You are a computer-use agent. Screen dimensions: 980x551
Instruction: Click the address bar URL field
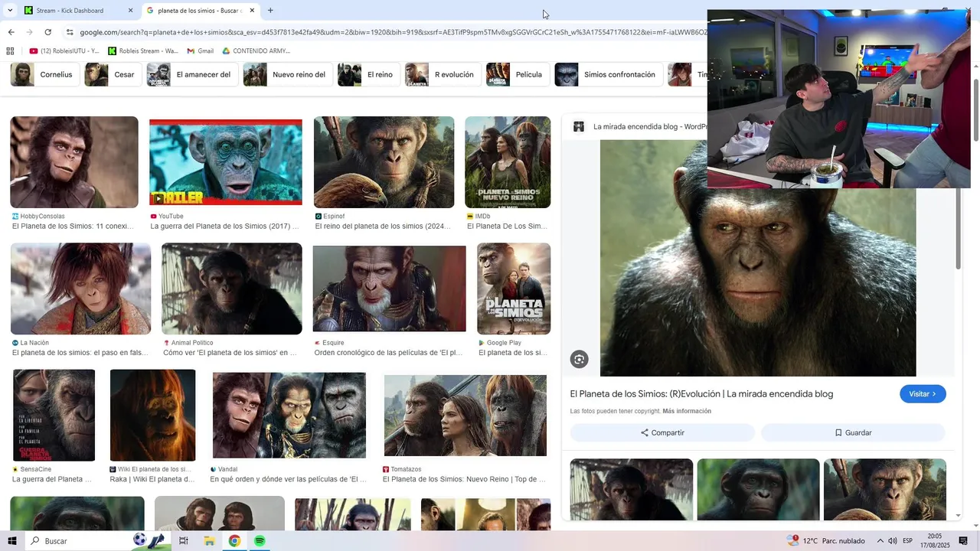pyautogui.click(x=390, y=32)
